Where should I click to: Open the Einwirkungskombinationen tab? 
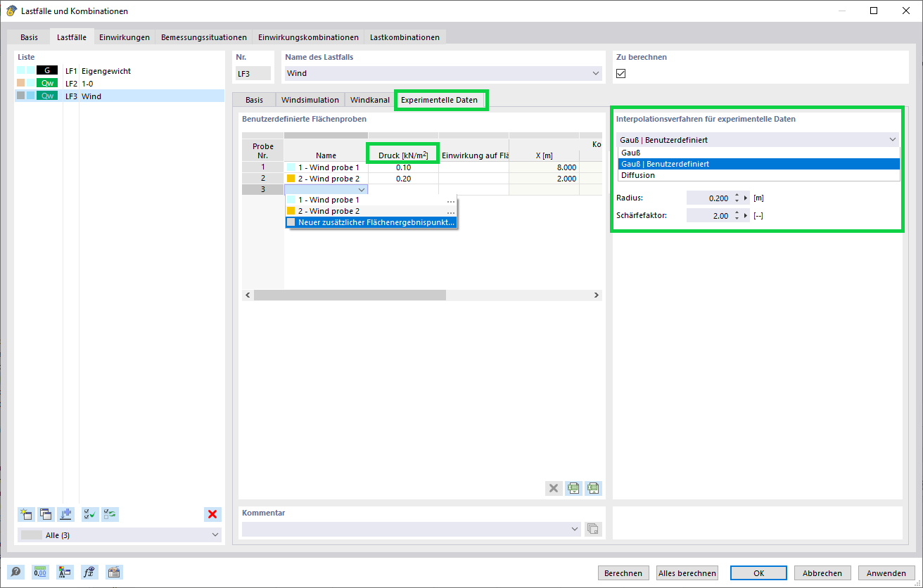point(308,37)
